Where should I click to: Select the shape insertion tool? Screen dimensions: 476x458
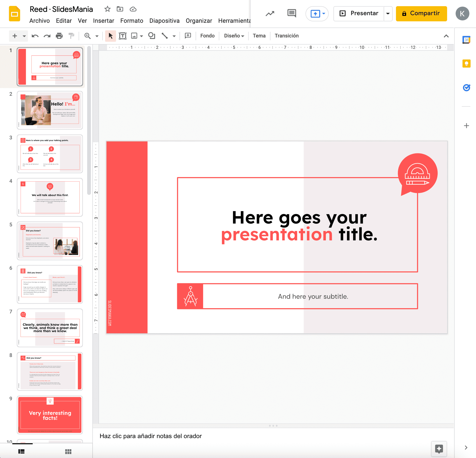pos(152,36)
